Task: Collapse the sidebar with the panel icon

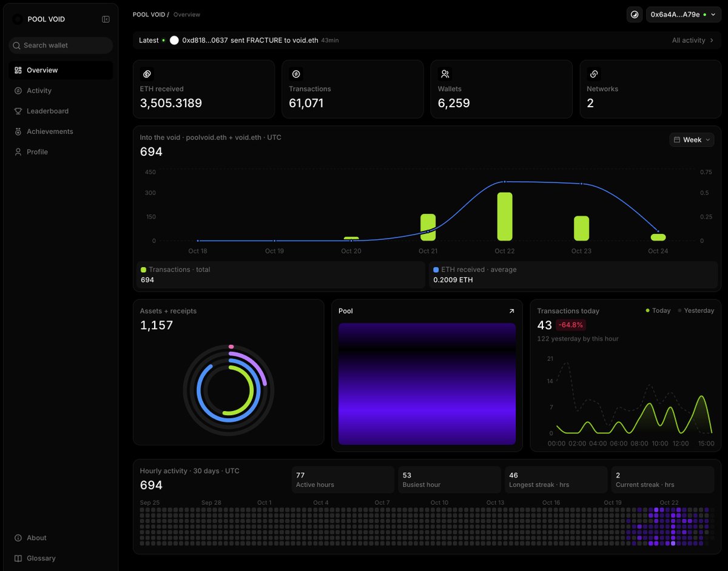Action: point(106,19)
